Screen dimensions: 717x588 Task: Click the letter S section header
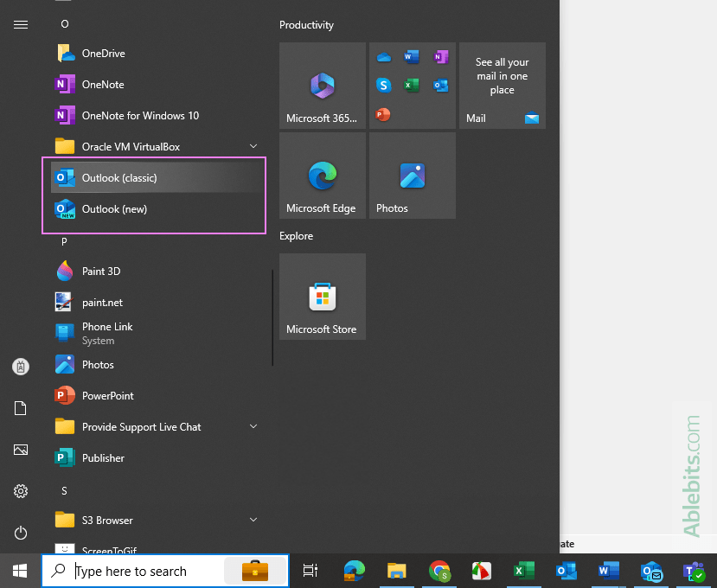click(64, 490)
